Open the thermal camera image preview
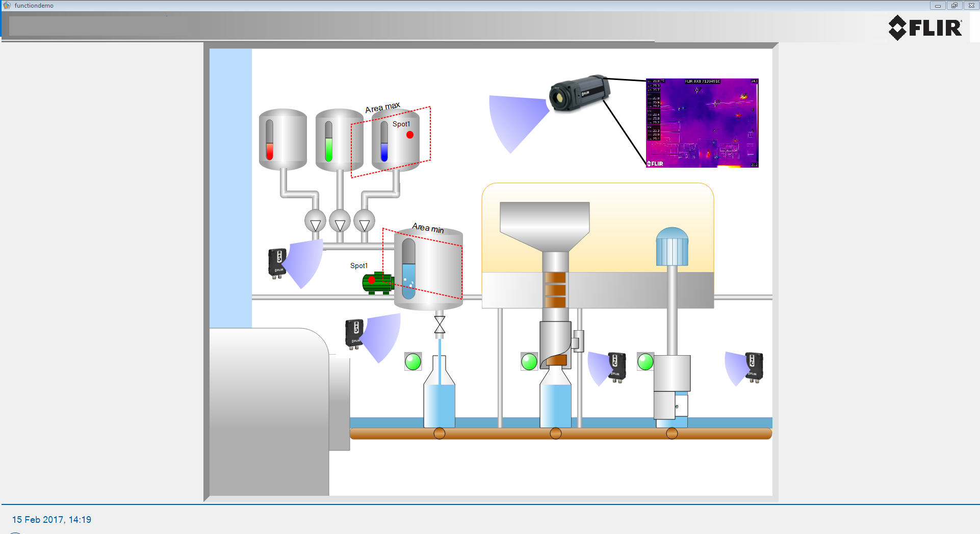The width and height of the screenshot is (980, 534). [702, 123]
